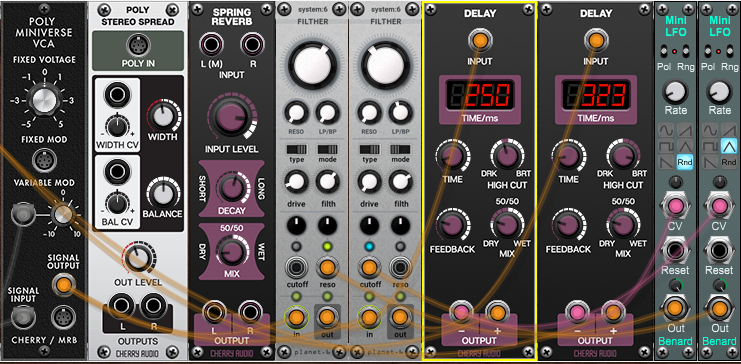Select the Rnd waveform on first Mini LFO
The width and height of the screenshot is (741, 364).
pos(684,162)
